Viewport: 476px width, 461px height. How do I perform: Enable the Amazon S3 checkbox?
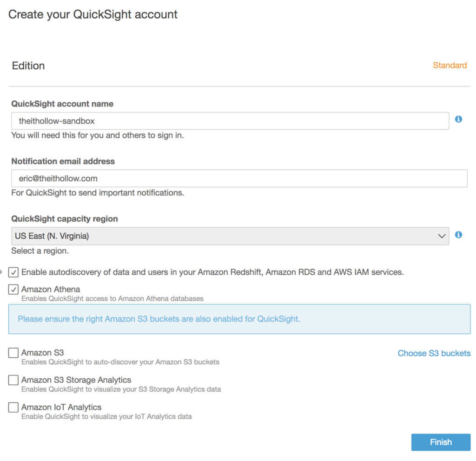coord(13,353)
